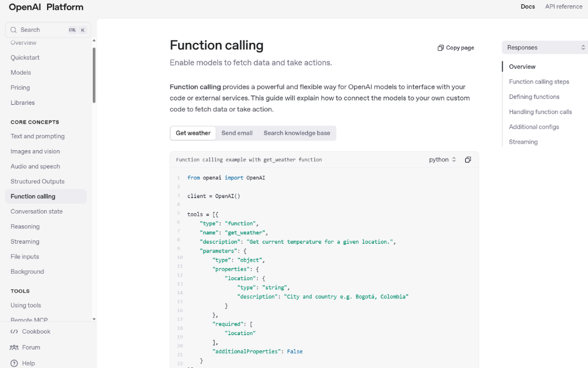The height and width of the screenshot is (368, 588).
Task: Open Text and prompting page
Action: coord(38,137)
